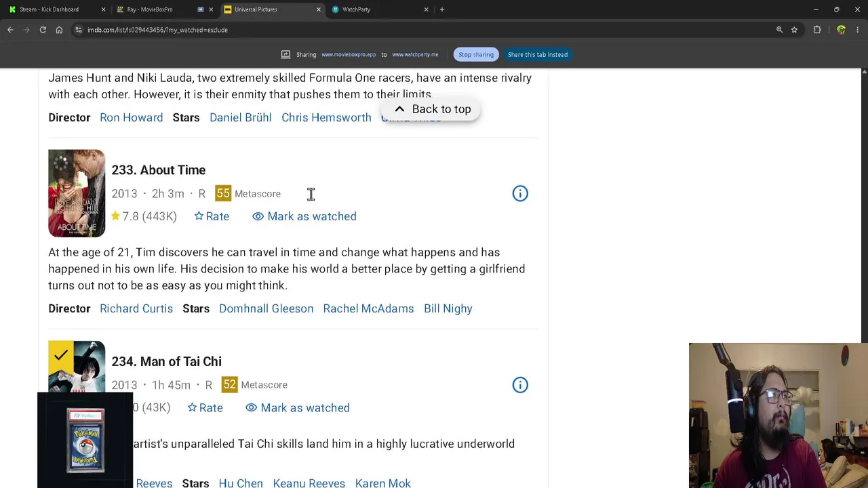Navigate back with browser back arrow
Screen dimensions: 868x488
[x=10, y=30]
